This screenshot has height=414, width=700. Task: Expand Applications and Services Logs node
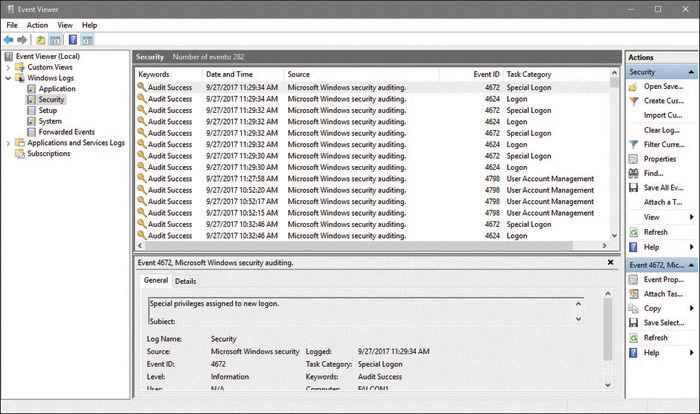8,143
